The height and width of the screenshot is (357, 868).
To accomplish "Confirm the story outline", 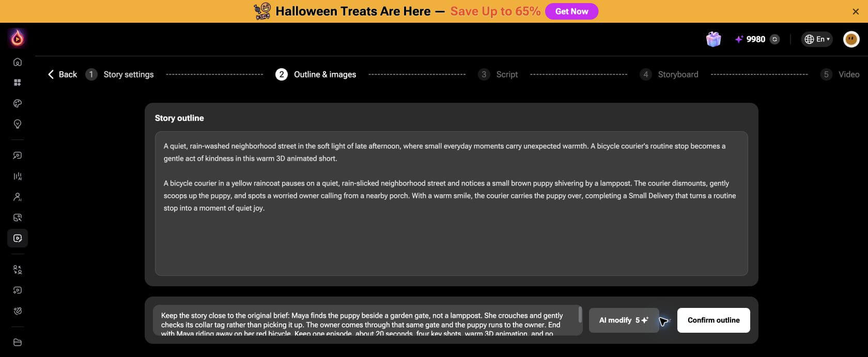I will [x=714, y=320].
